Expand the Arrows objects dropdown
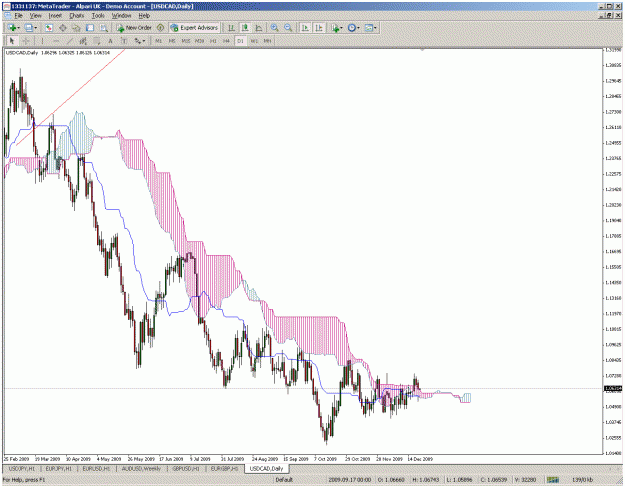 tap(143, 41)
